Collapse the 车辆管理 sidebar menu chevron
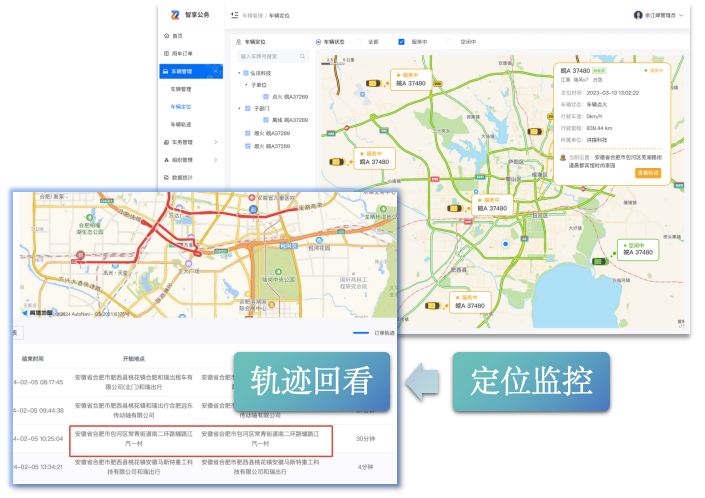Image resolution: width=705 pixels, height=498 pixels. pos(216,71)
